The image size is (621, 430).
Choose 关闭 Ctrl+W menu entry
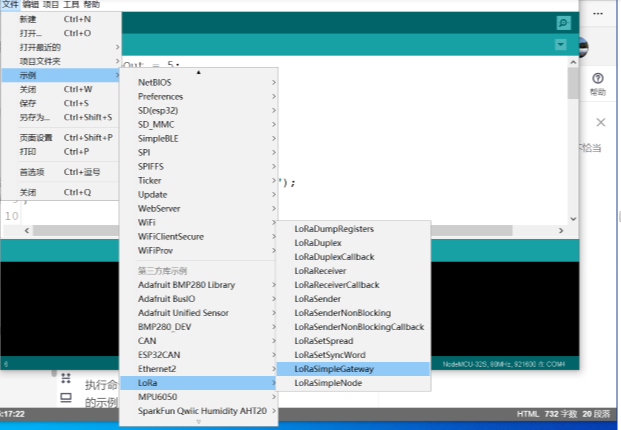click(61, 89)
